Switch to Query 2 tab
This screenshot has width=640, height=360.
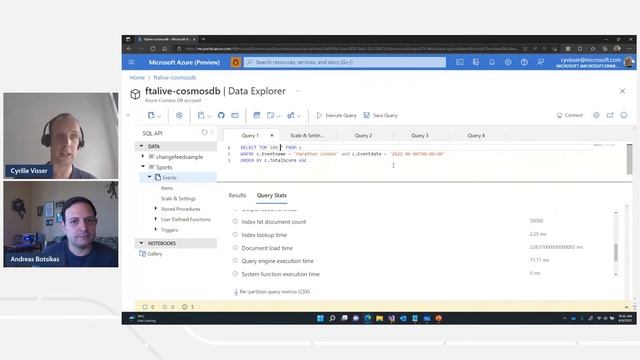pos(363,135)
